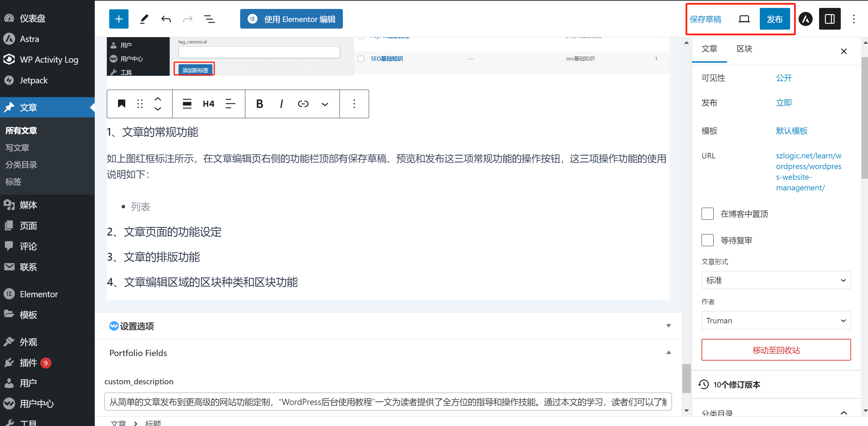This screenshot has height=426, width=868.
Task: Open the post format dropdown (标准)
Action: coord(776,280)
